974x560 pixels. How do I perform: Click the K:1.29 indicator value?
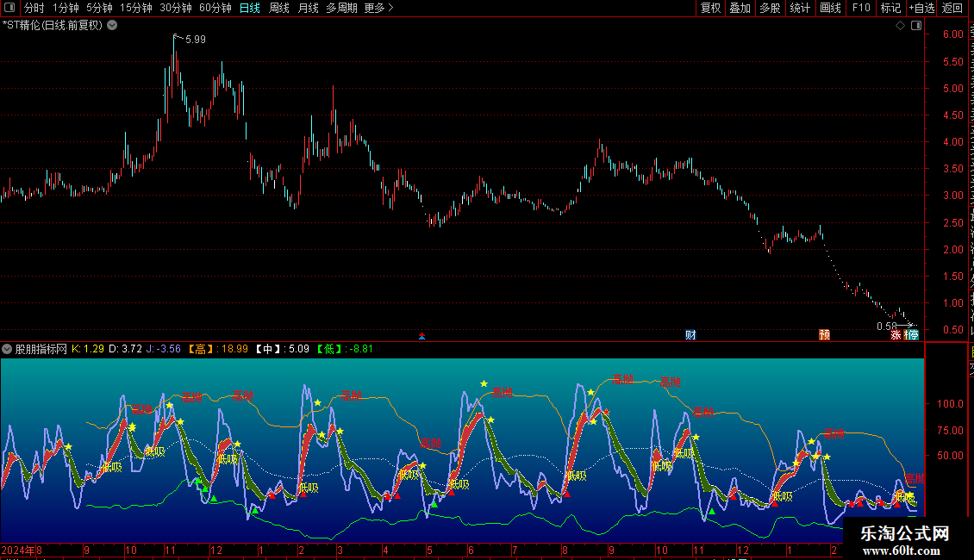coord(88,349)
